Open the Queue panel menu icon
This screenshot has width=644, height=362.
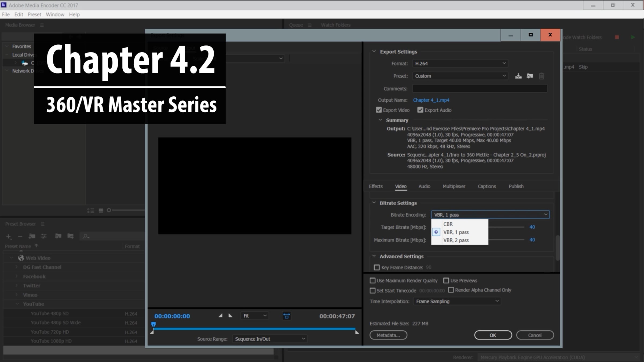[x=310, y=25]
